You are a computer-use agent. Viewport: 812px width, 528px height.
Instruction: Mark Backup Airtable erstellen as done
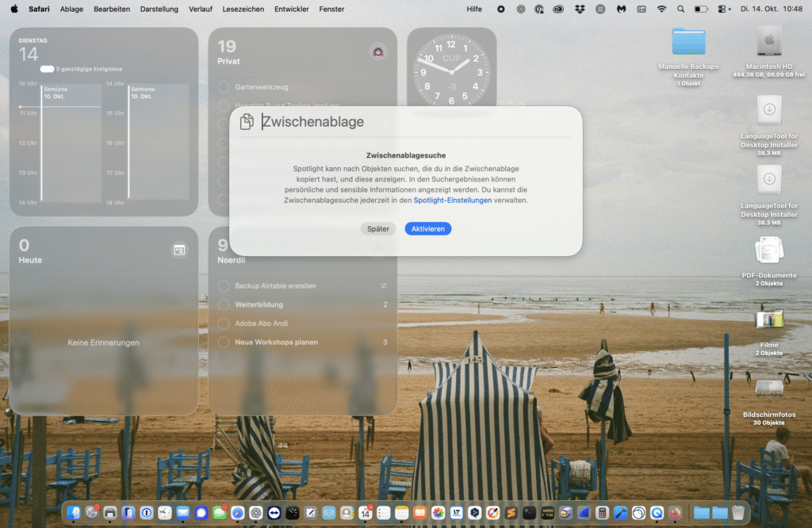coord(224,285)
